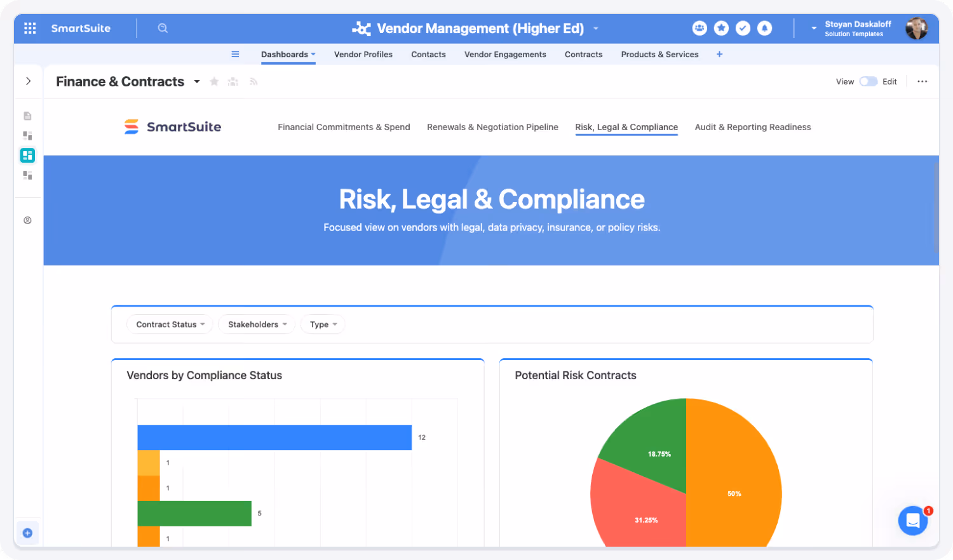Switch to Vendor Profiles tab

coord(363,54)
